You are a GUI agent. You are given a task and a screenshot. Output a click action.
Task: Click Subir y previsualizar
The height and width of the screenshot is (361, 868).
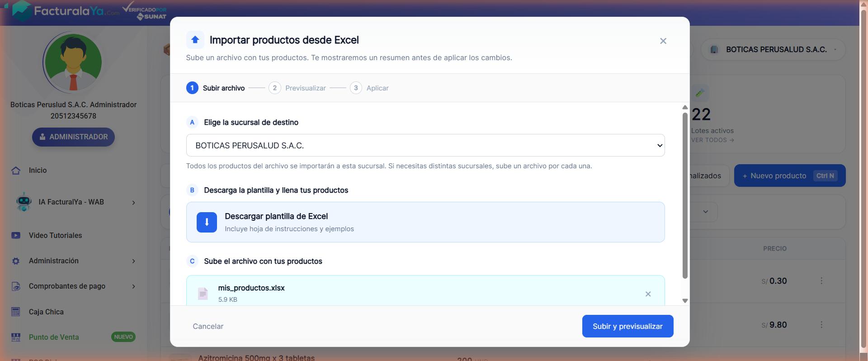coord(627,326)
